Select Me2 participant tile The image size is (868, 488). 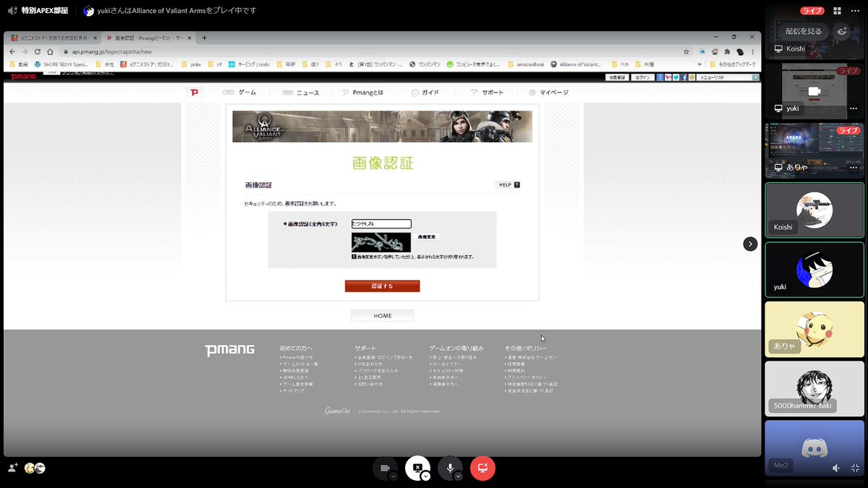click(x=814, y=448)
